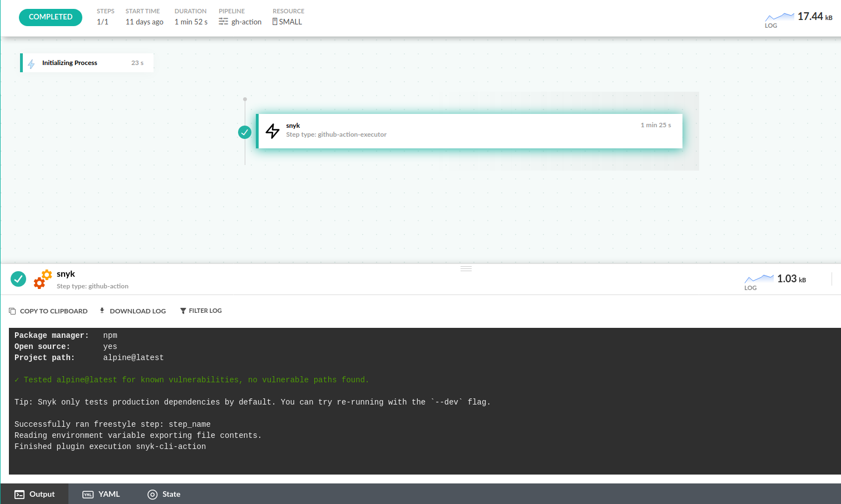Grab the panel resize handle above step details
Screen dimensions: 841x504
click(466, 268)
